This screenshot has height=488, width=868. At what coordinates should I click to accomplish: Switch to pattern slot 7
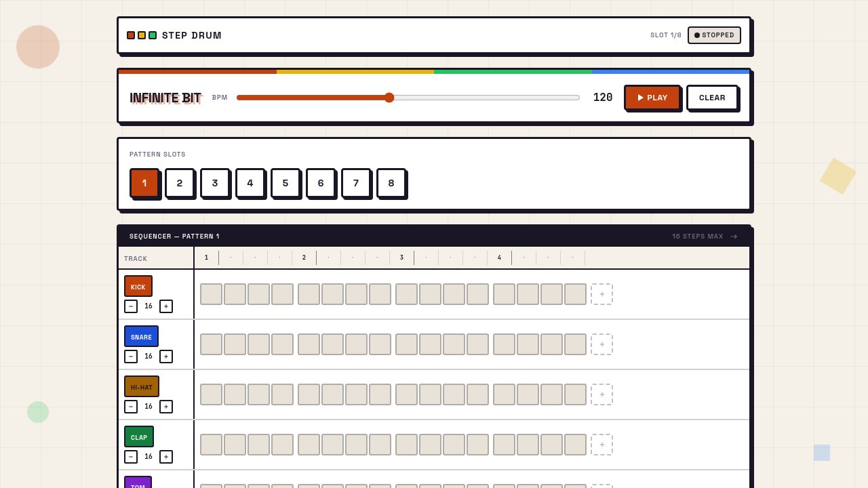click(356, 183)
